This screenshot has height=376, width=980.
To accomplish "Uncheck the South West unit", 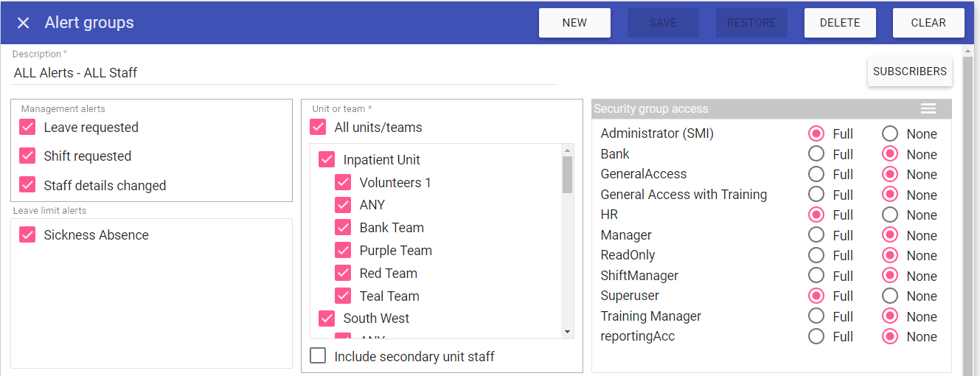I will (327, 318).
